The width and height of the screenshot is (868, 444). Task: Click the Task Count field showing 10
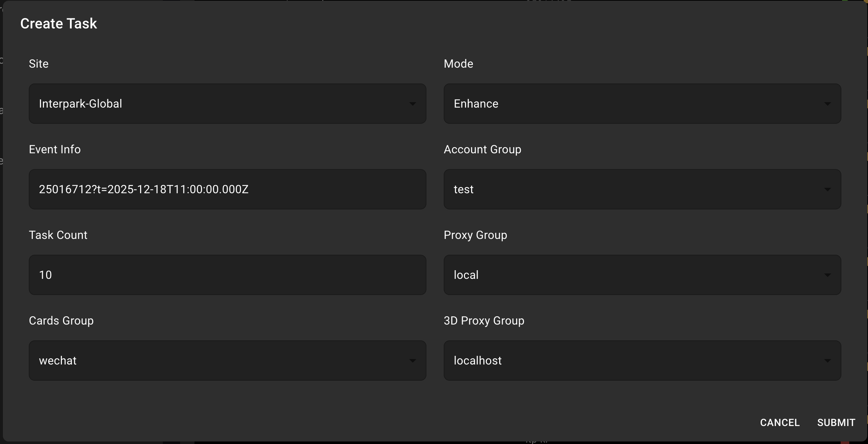(227, 275)
